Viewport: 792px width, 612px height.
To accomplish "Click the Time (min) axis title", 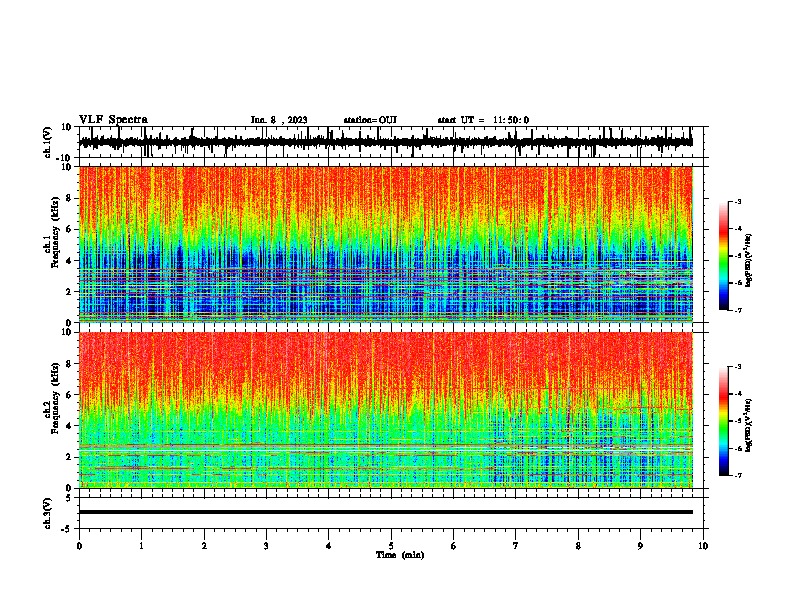I will click(400, 555).
